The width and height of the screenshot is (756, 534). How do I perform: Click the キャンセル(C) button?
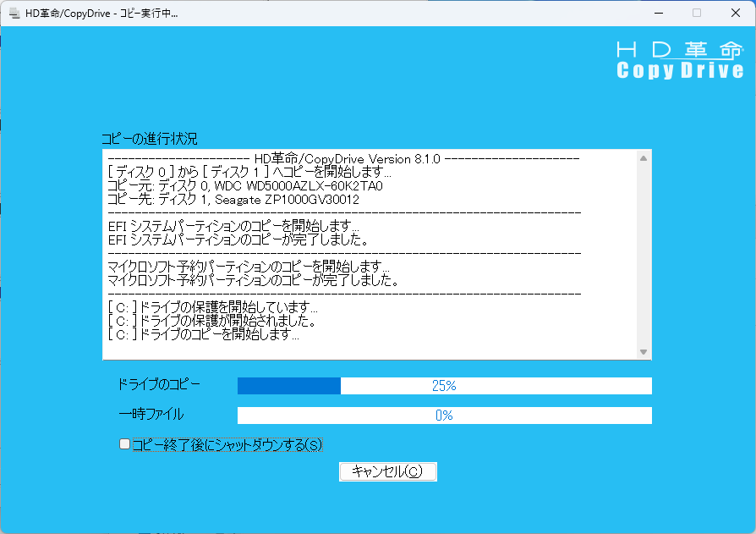click(388, 471)
